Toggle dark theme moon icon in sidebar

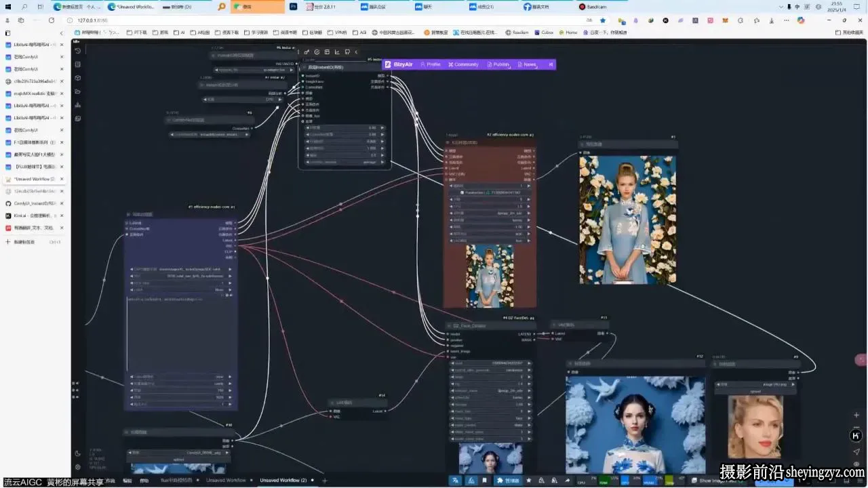click(78, 453)
